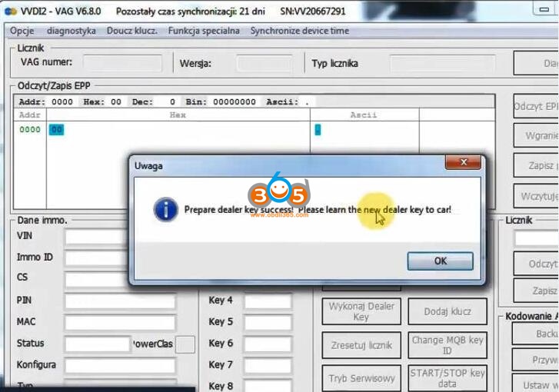The image size is (559, 392).
Task: Click Change MQB key ID button
Action: click(448, 345)
